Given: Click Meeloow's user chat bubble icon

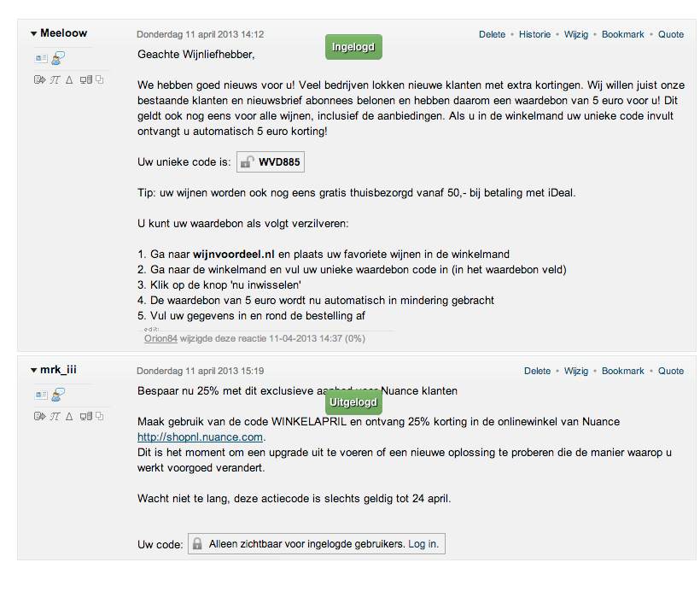Looking at the screenshot, I should tap(59, 57).
